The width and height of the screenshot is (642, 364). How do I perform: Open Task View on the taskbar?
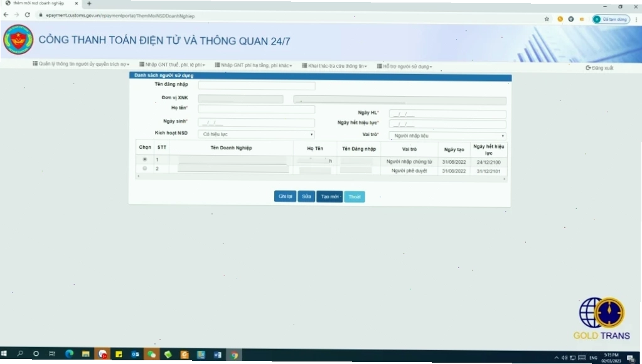point(52,353)
